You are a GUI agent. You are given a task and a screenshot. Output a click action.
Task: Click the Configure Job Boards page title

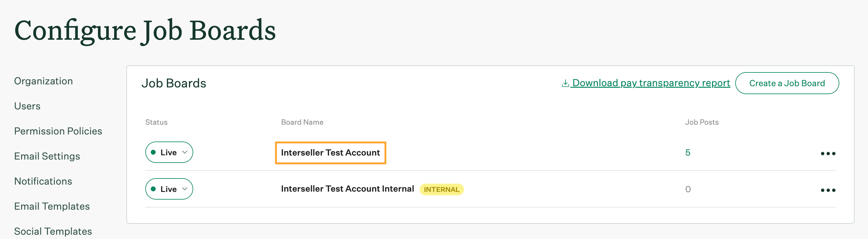145,31
